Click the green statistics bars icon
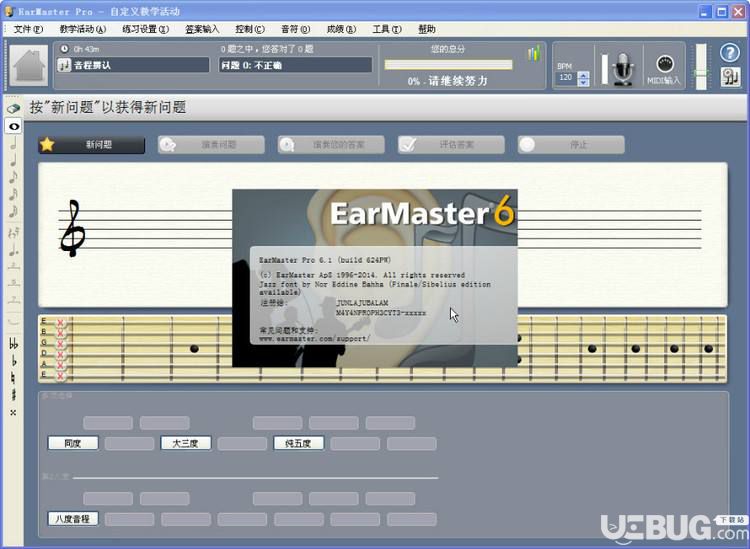This screenshot has width=750, height=549. pyautogui.click(x=534, y=53)
